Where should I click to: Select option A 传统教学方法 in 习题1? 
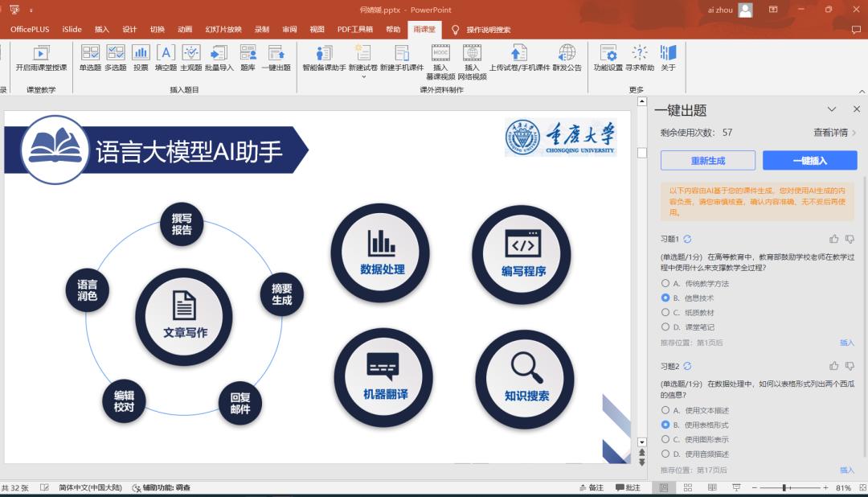coord(665,283)
